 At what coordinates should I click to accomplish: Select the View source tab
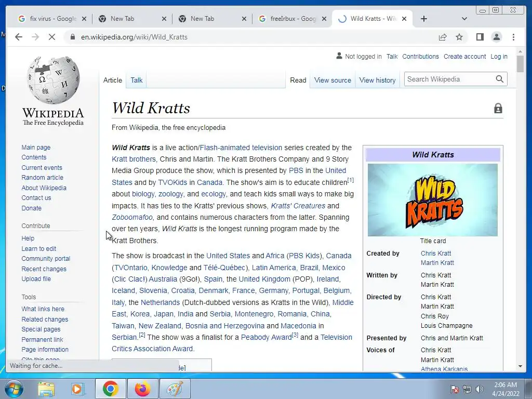coord(332,80)
